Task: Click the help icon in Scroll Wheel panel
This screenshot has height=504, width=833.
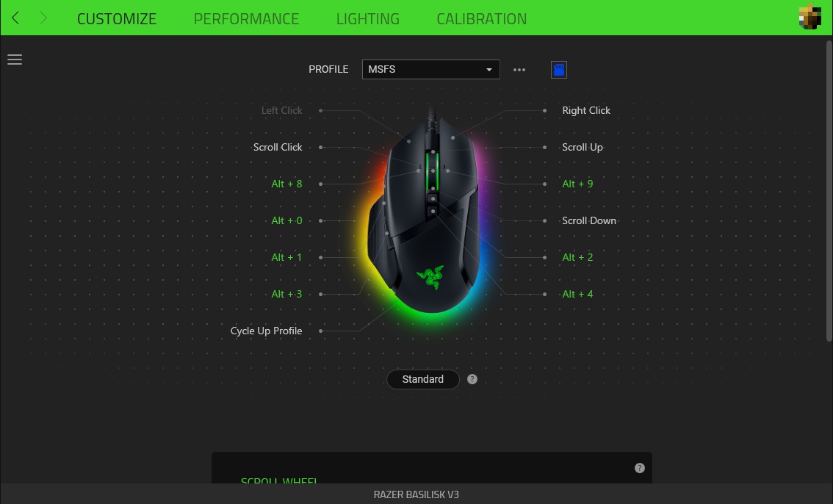Action: (640, 468)
